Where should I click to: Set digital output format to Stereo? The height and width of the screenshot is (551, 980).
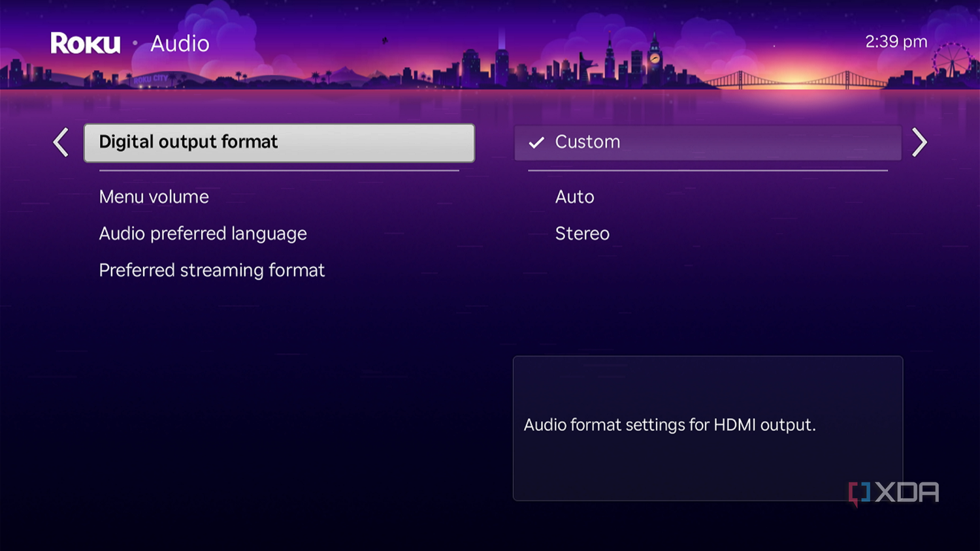tap(582, 234)
